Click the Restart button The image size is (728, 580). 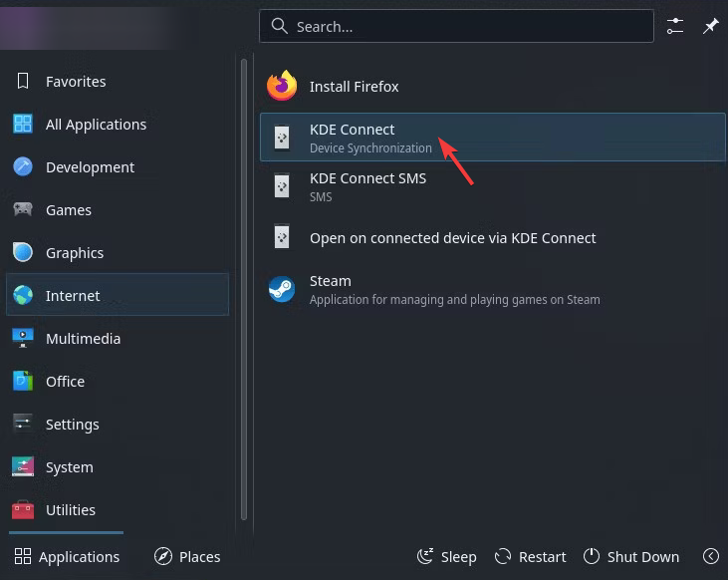tap(530, 556)
